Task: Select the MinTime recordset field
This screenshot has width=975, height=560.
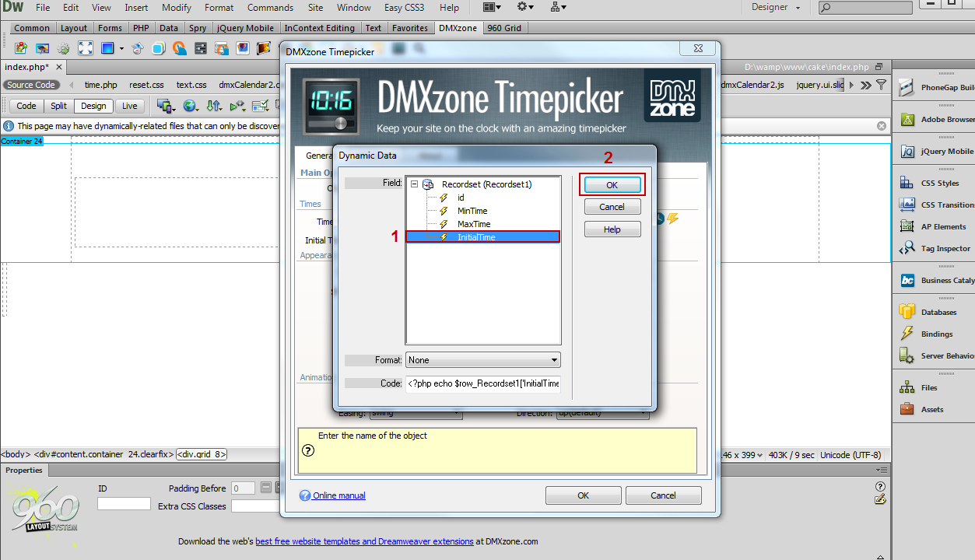Action: 472,211
